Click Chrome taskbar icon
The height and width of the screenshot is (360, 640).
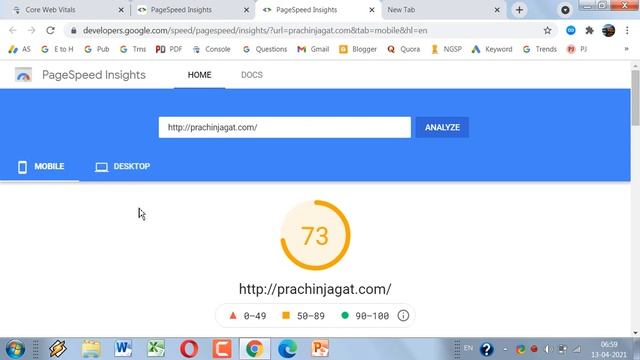(x=255, y=349)
